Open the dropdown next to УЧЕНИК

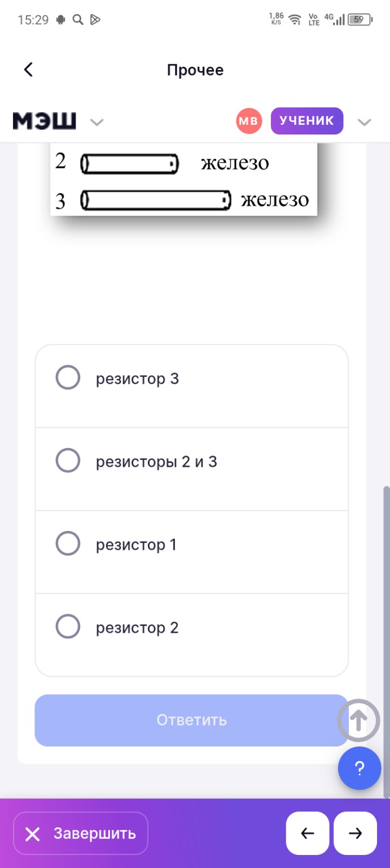click(365, 122)
